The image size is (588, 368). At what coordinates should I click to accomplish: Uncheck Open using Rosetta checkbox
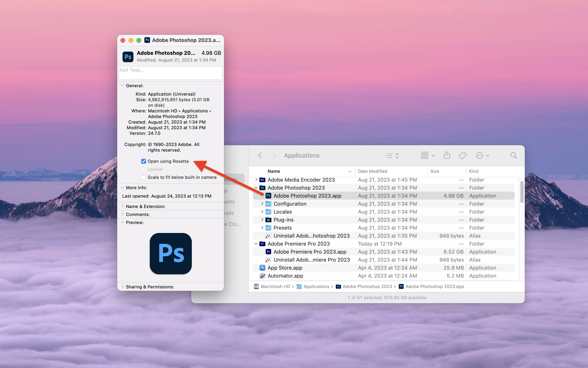[144, 161]
